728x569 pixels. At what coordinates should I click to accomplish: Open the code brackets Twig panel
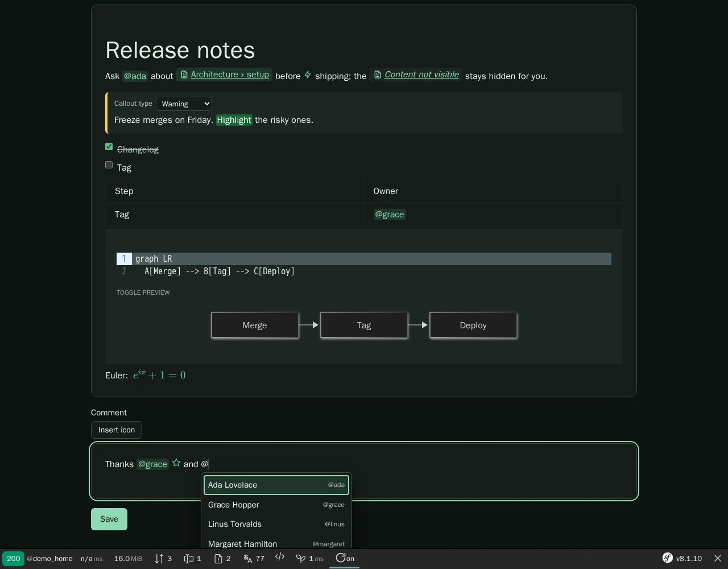click(280, 558)
